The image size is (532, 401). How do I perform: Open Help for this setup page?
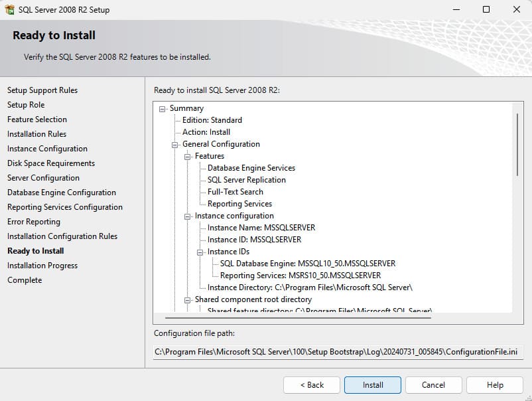[x=495, y=385]
